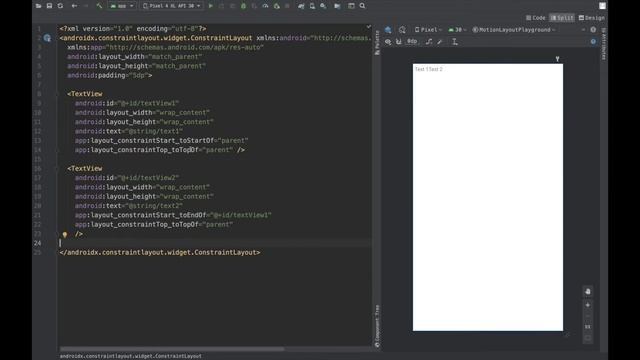Click the "@string/text2" value

[x=154, y=206]
